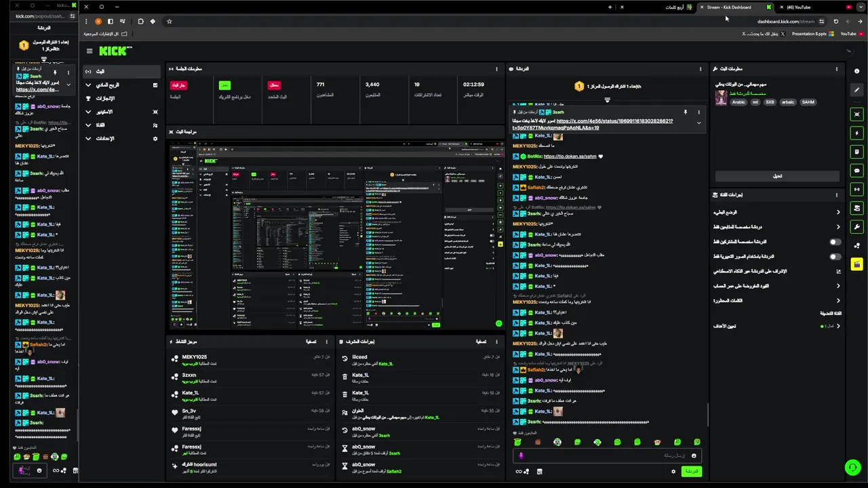Reload the dashboard.kick.com page
This screenshot has height=488, width=868.
835,21
